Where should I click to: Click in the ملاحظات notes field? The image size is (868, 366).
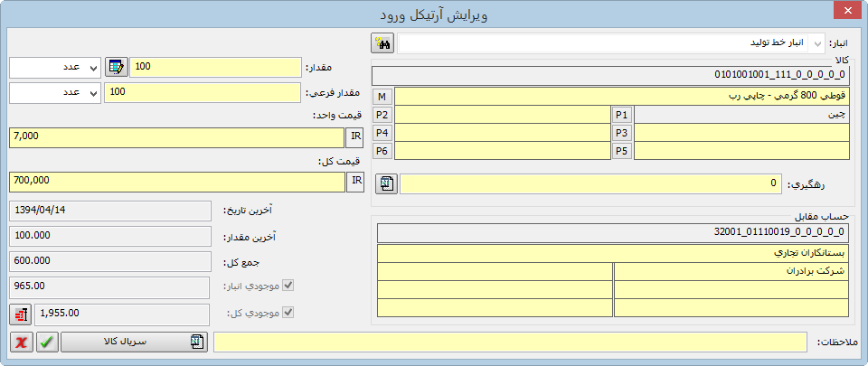pyautogui.click(x=509, y=342)
